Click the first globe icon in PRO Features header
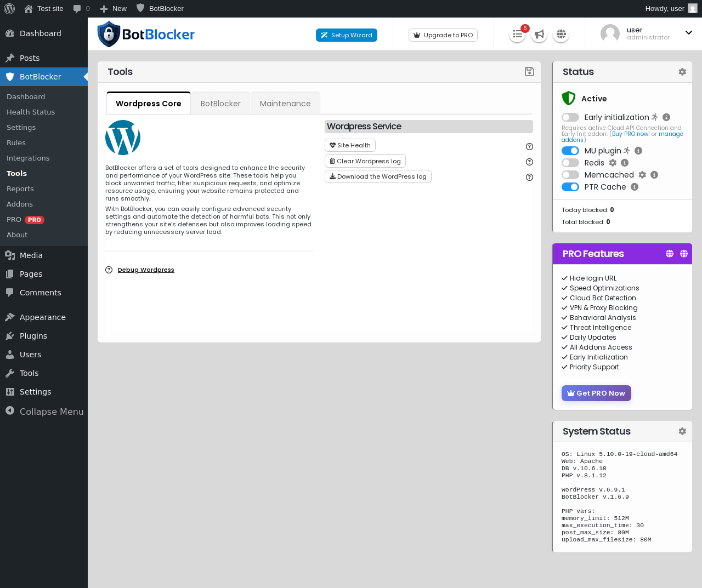 (670, 254)
